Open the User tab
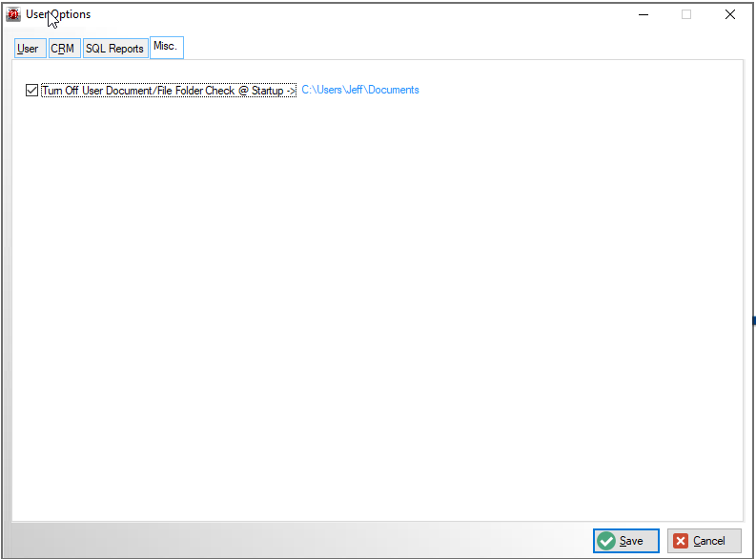 click(x=30, y=49)
